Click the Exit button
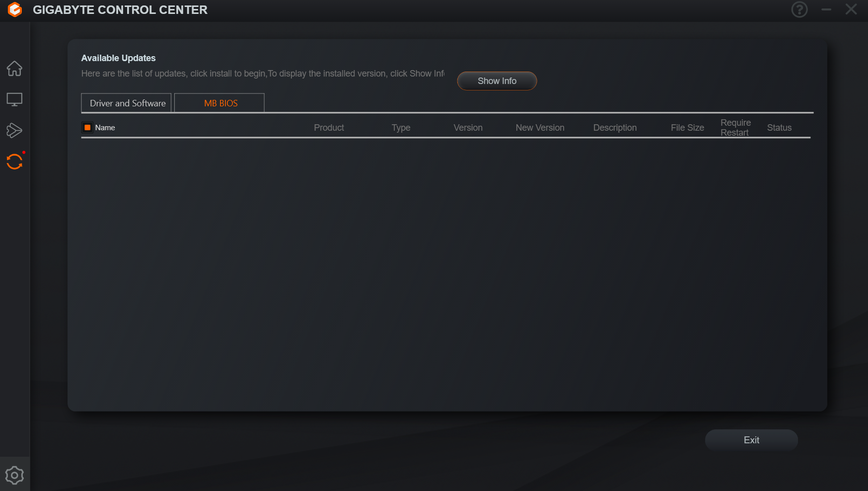Image resolution: width=868 pixels, height=491 pixels. click(751, 440)
